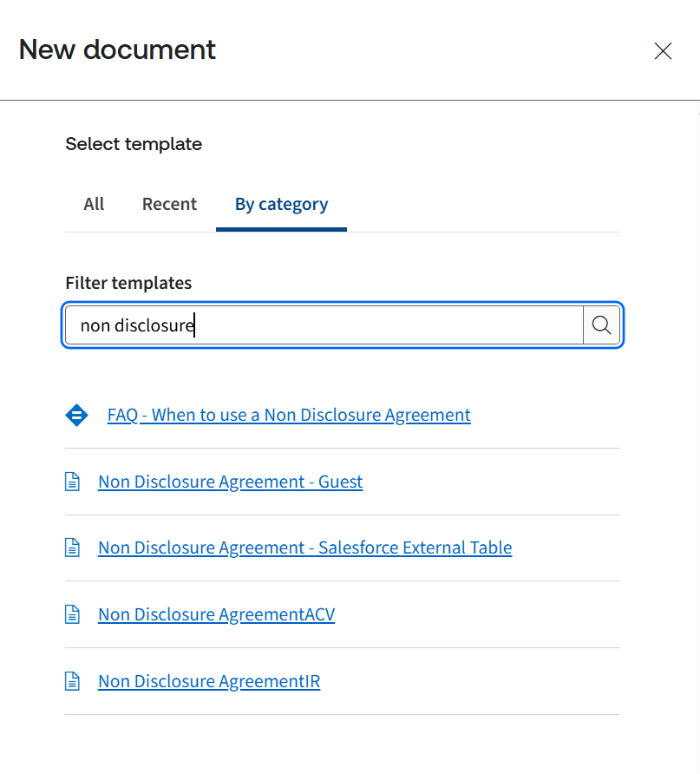This screenshot has height=774, width=700.
Task: Switch to the All templates tab
Action: tap(94, 204)
